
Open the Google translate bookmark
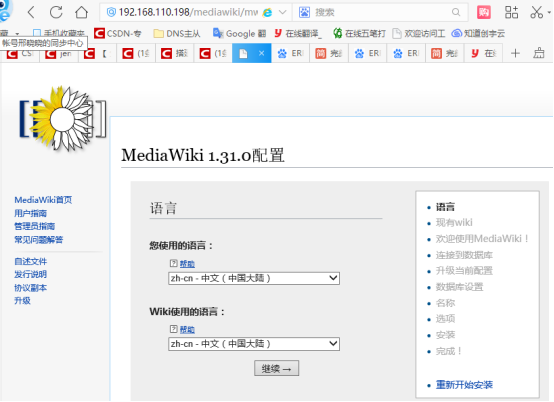coord(240,34)
